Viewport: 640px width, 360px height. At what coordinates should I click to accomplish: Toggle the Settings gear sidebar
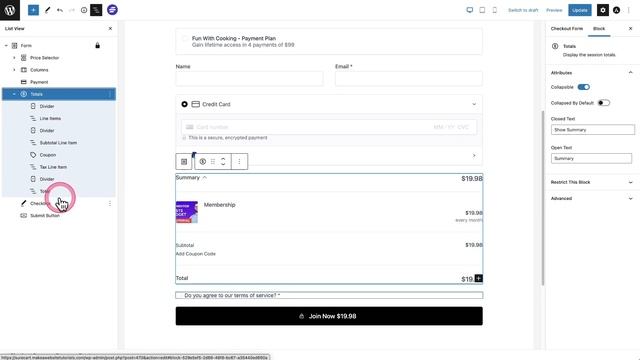coord(603,10)
